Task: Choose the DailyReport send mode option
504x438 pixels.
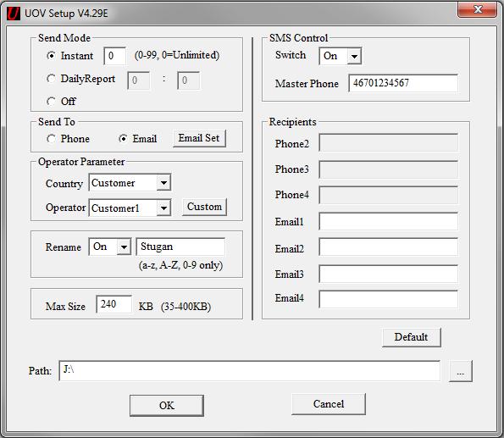Action: click(51, 79)
